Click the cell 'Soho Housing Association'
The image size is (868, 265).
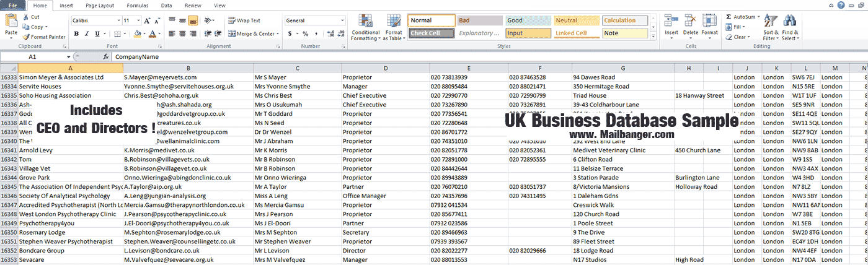coord(70,95)
